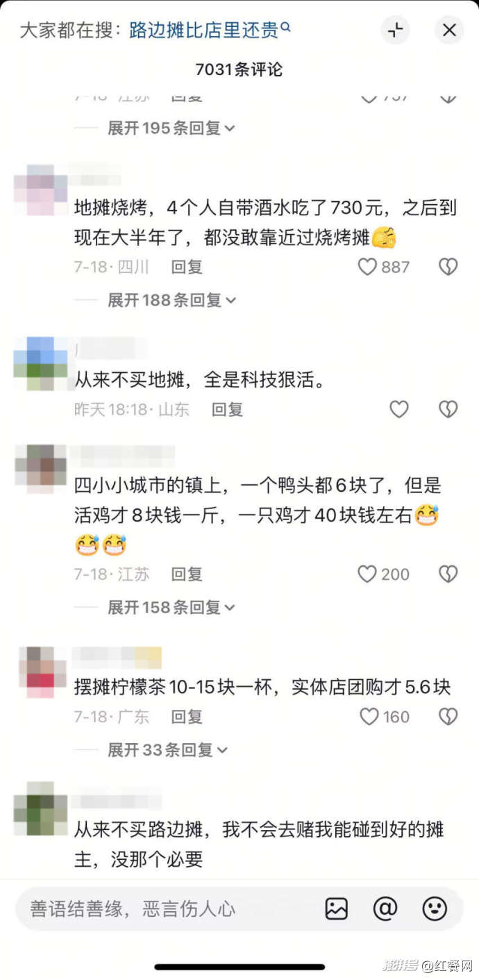Viewport: 479px width, 980px height.
Task: Reply to the 江苏 鸭头 comment via 回复
Action: tap(187, 574)
